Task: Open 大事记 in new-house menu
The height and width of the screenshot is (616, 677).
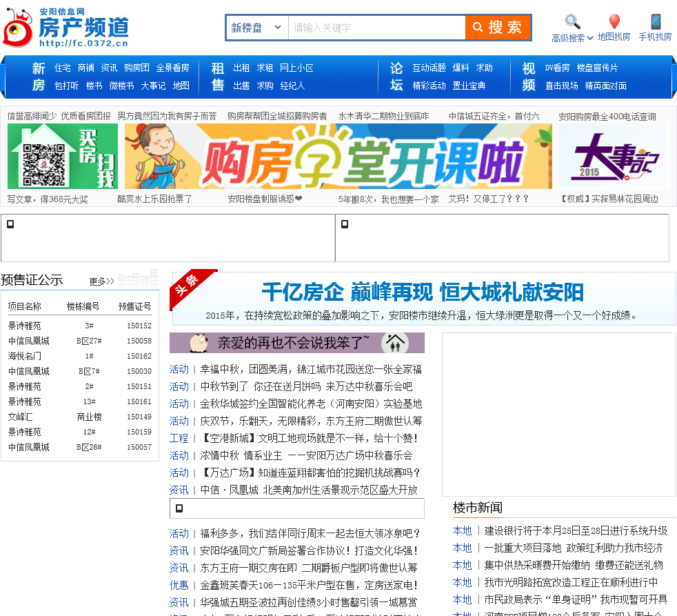Action: click(x=153, y=86)
